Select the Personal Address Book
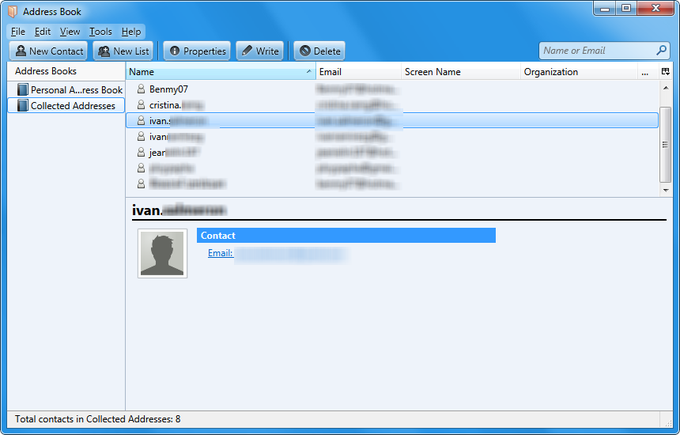This screenshot has height=435, width=680. (x=66, y=90)
